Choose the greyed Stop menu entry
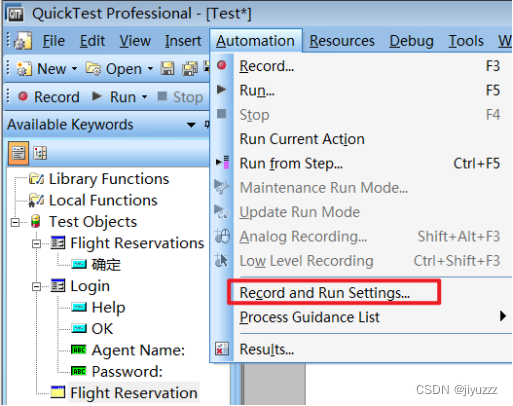 pyautogui.click(x=361, y=115)
